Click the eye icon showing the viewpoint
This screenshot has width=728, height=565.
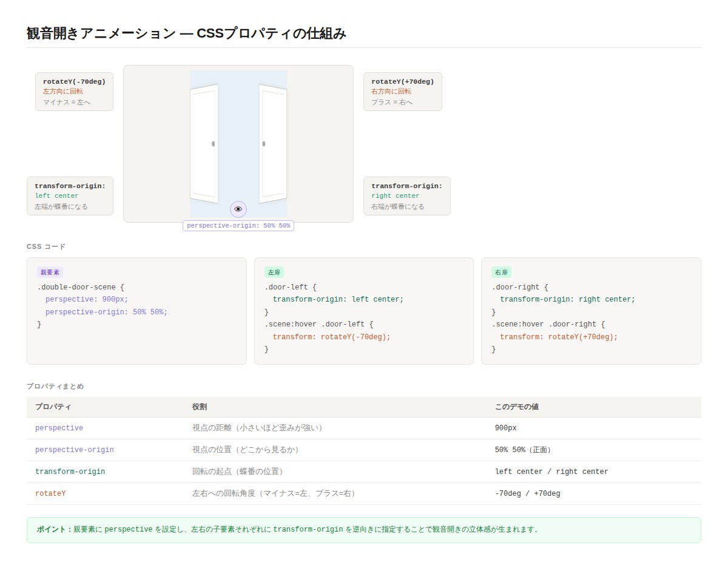[x=238, y=209]
